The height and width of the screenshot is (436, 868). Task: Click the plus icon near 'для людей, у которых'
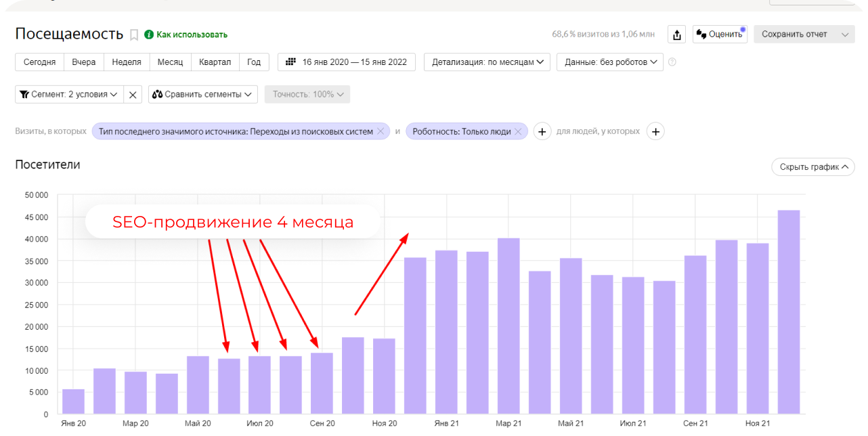point(655,131)
